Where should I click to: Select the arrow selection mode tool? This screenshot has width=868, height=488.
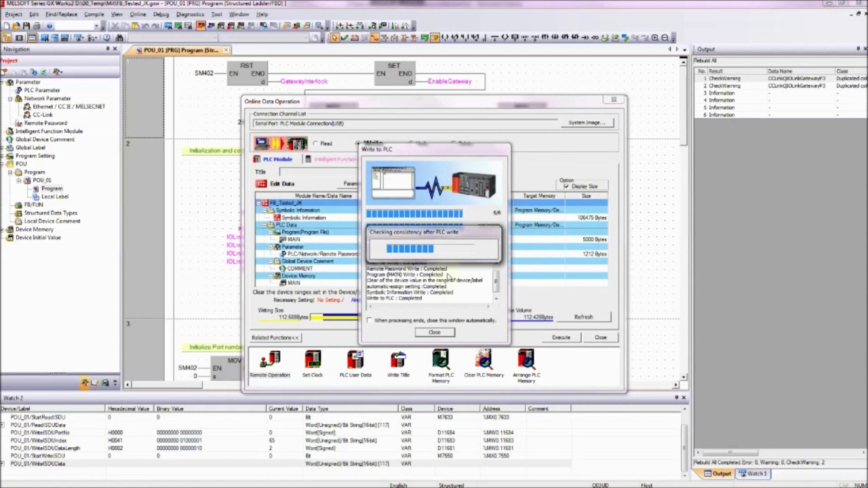point(334,38)
